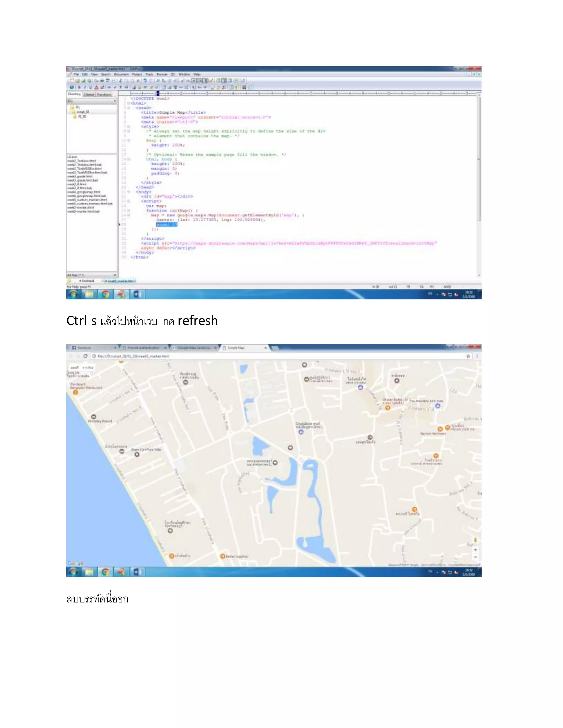Open the Tools menu in EditPlus
The width and height of the screenshot is (563, 728).
[x=149, y=74]
